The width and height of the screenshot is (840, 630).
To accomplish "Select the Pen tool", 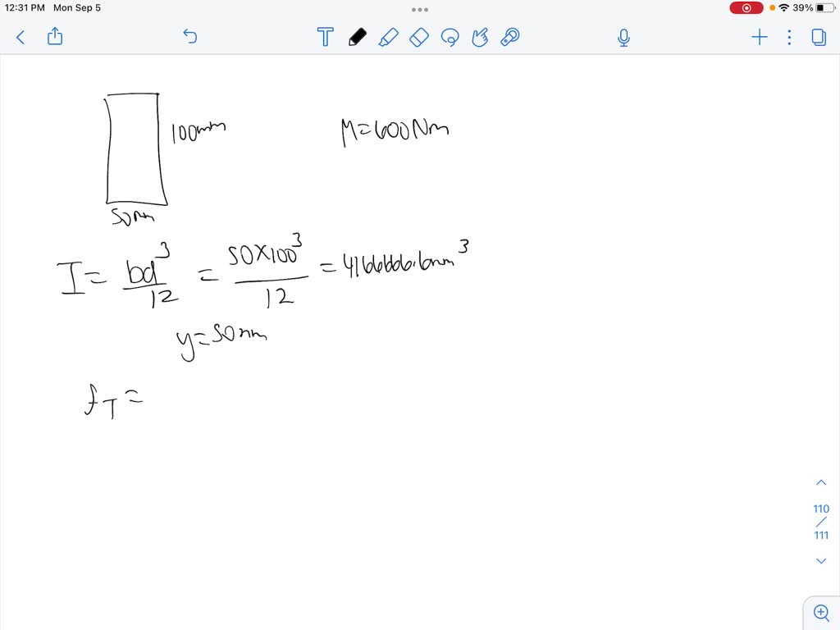I will [357, 37].
